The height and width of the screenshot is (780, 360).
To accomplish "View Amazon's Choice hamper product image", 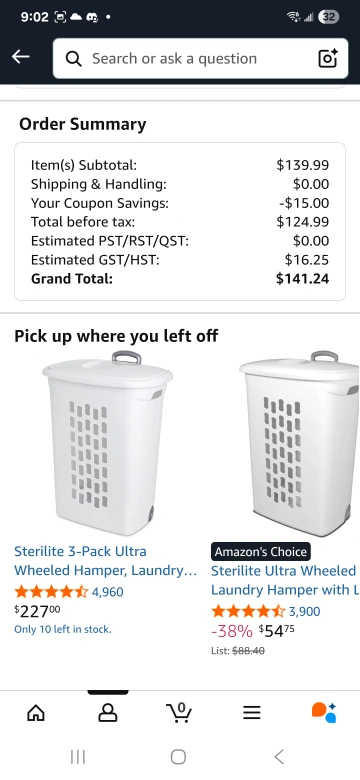I will pyautogui.click(x=299, y=443).
